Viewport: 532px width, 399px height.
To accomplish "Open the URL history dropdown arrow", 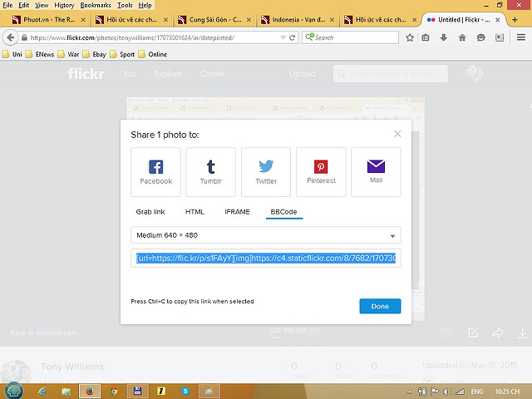I will coord(283,37).
